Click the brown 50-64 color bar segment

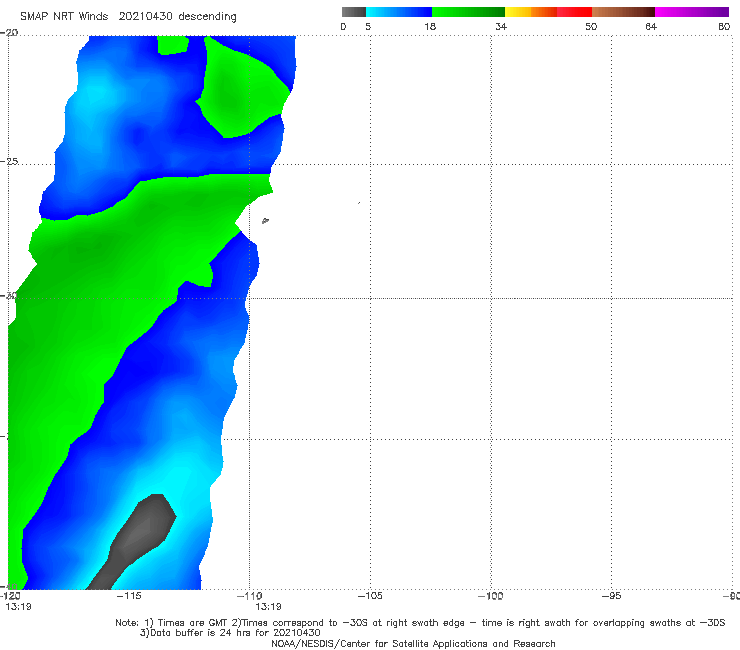point(623,12)
